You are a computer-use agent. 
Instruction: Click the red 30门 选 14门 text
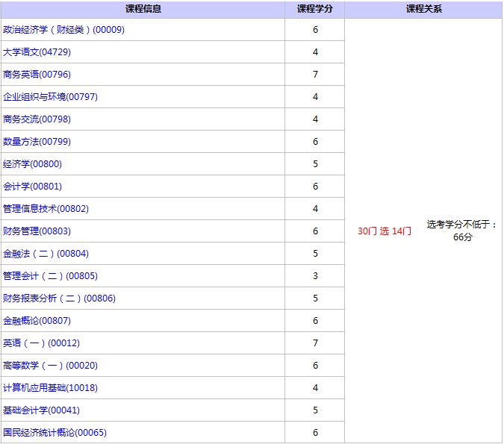[385, 231]
